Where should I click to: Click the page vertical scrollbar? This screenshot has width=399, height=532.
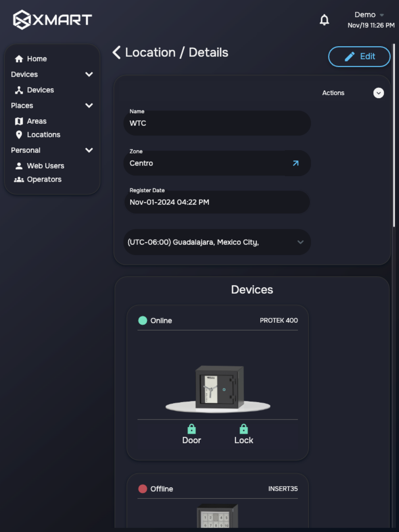point(394,135)
